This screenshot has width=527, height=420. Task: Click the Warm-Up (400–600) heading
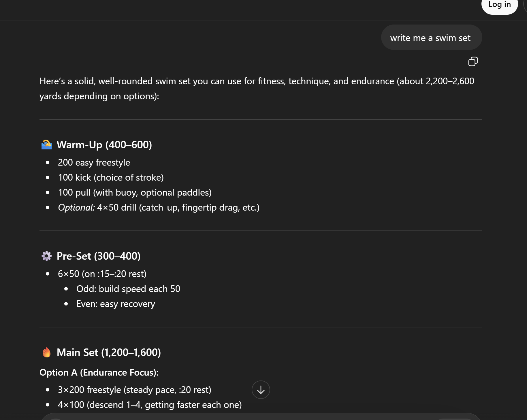tap(104, 145)
